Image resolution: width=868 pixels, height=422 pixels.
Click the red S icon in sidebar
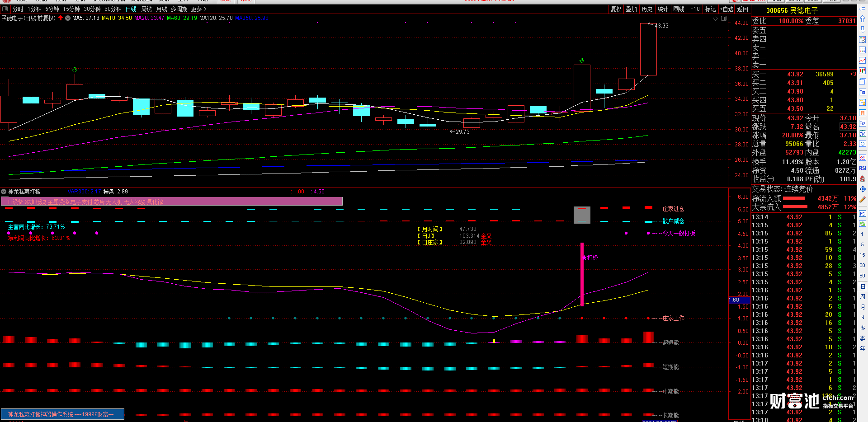[x=862, y=179]
